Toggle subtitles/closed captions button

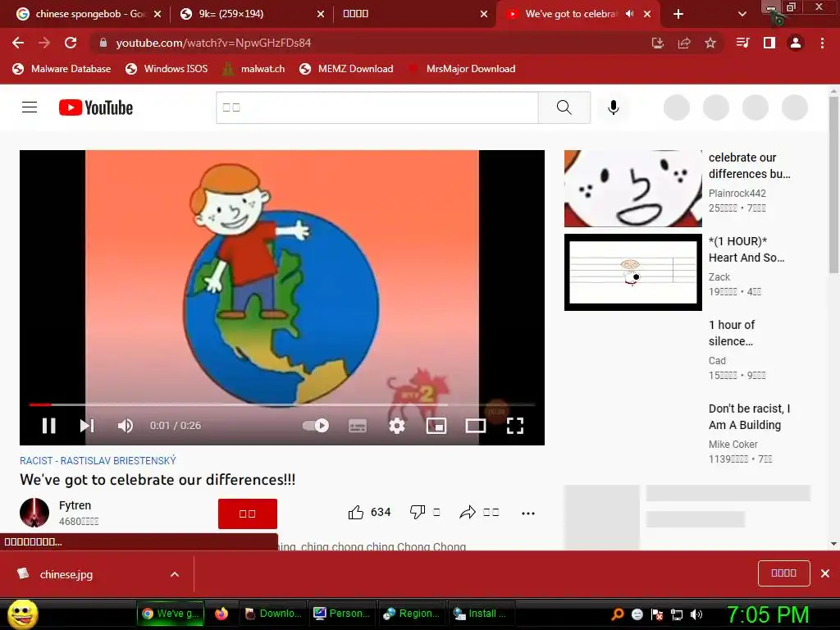pyautogui.click(x=358, y=426)
